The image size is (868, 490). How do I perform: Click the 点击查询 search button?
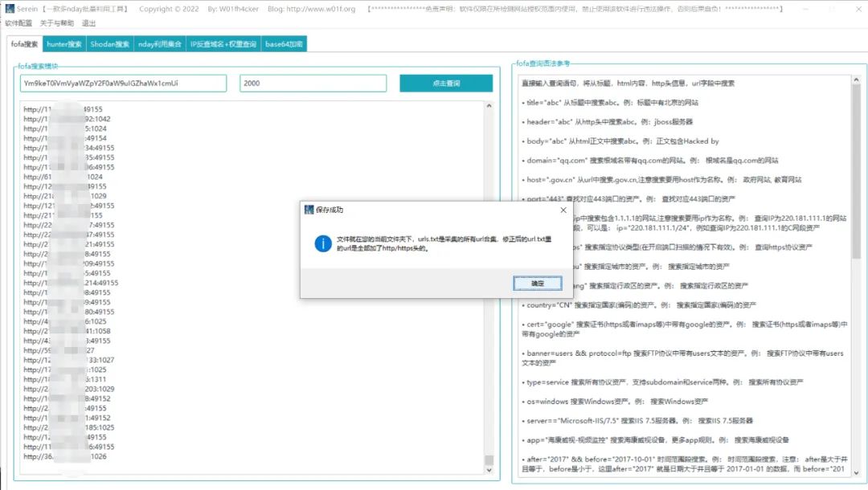[446, 83]
